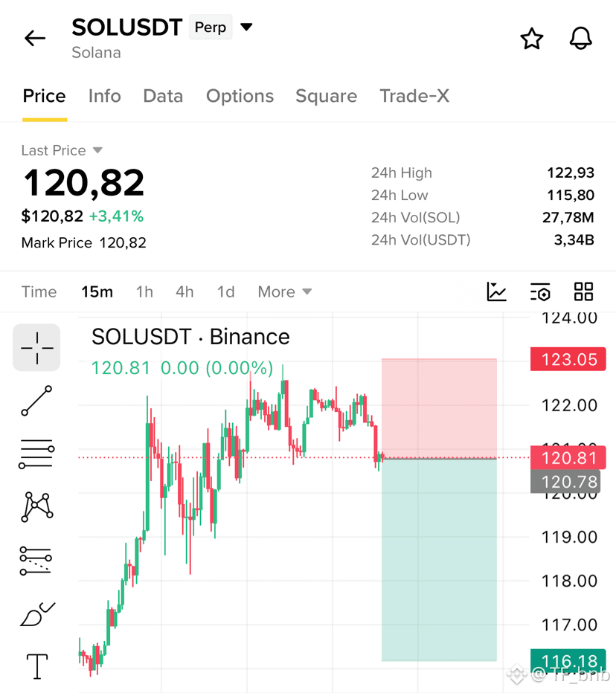Open the Options tab

pos(240,96)
